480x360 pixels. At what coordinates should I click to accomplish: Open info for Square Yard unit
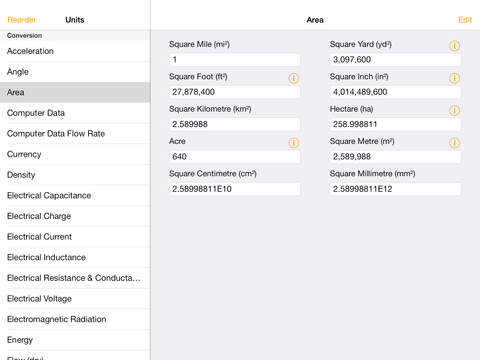point(454,46)
